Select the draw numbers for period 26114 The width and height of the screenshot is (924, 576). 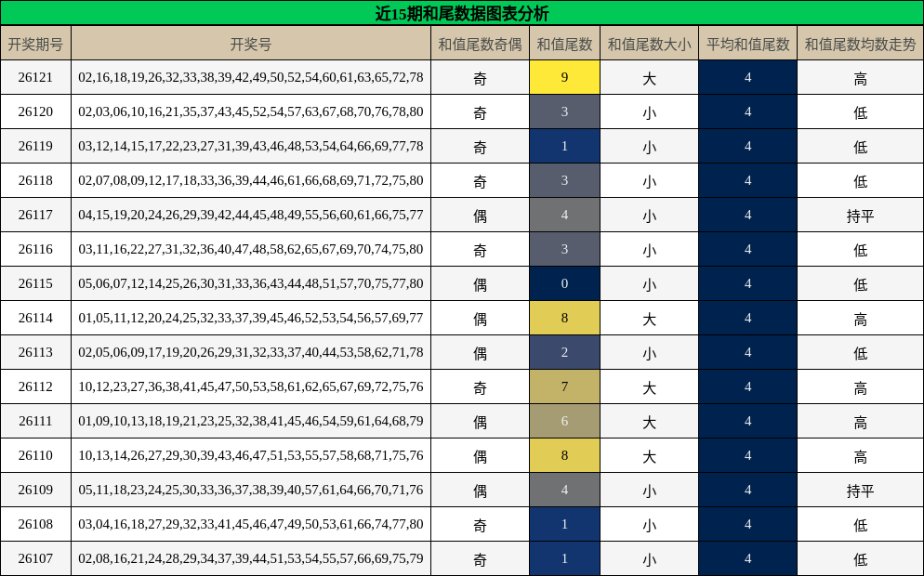point(251,318)
